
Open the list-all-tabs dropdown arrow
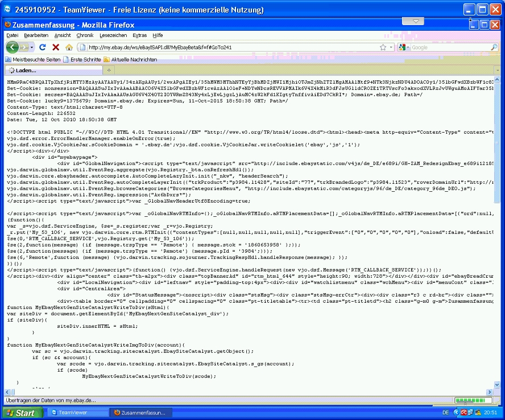[497, 70]
